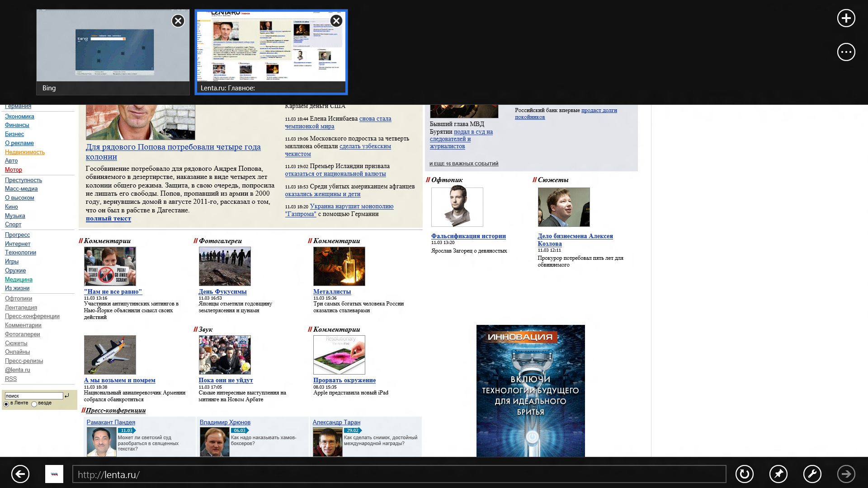Close the Bing tab
The width and height of the screenshot is (868, 488).
[x=178, y=21]
